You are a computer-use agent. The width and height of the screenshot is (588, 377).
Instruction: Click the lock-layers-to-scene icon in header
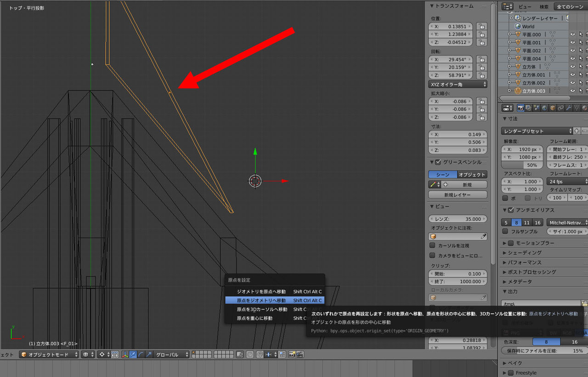tap(240, 354)
